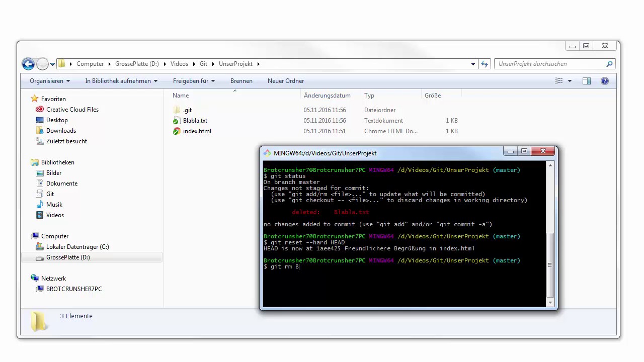
Task: Select the .git folder icon
Action: coord(177,110)
